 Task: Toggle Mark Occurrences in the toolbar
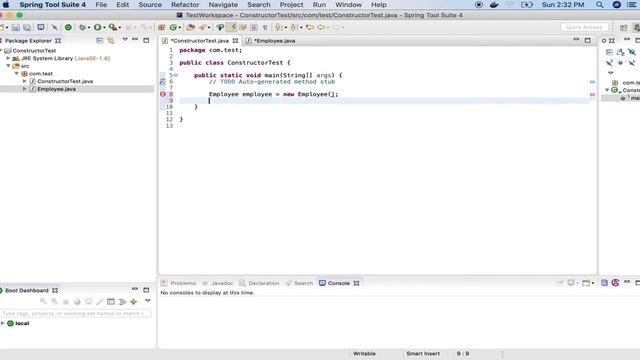pyautogui.click(x=231, y=27)
